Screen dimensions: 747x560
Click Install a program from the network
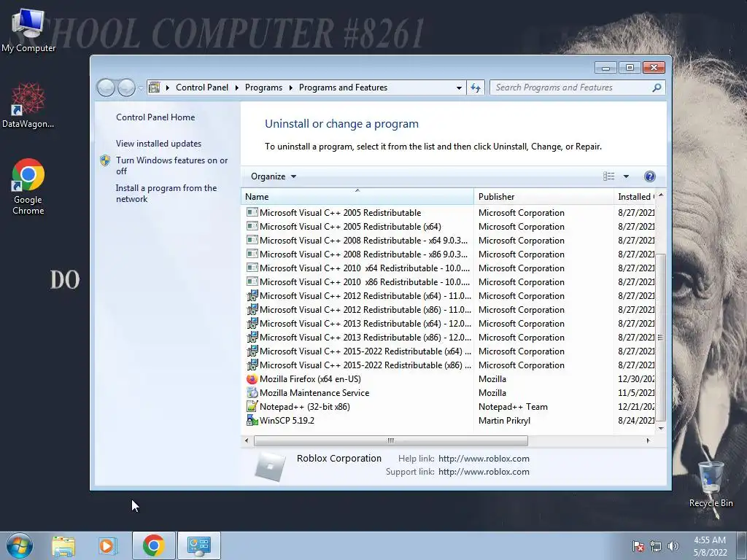pyautogui.click(x=166, y=193)
